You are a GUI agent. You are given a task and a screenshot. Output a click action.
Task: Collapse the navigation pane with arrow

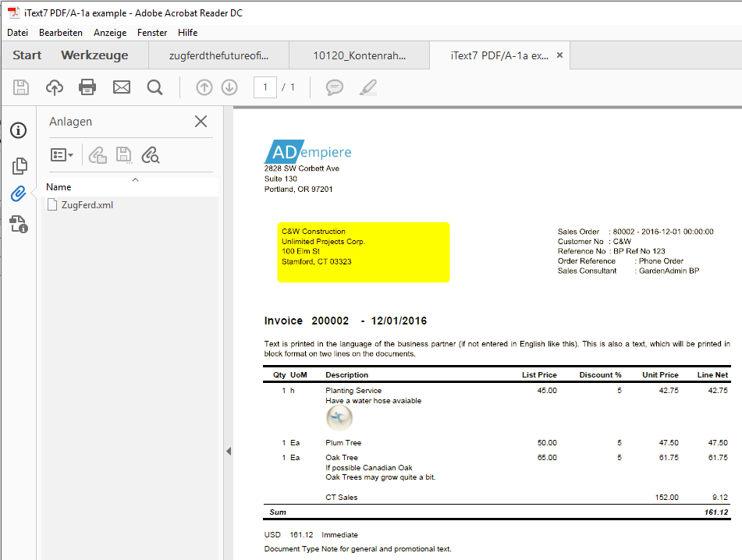(x=229, y=452)
